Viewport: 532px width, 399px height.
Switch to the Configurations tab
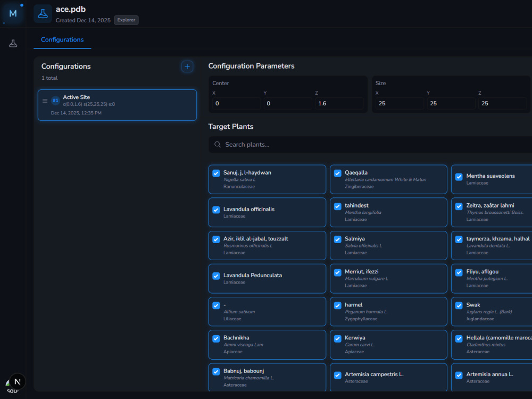62,40
